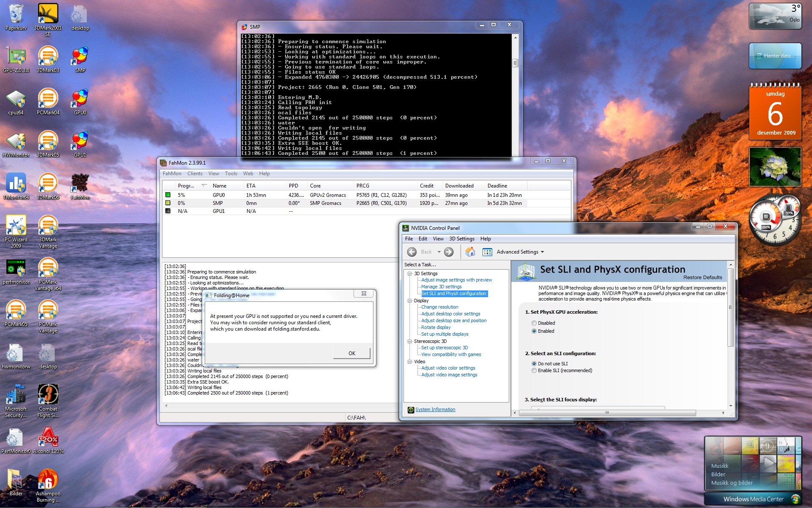Open the Clients menu in FahMon
Viewport: 812px width, 508px height.
pos(195,174)
